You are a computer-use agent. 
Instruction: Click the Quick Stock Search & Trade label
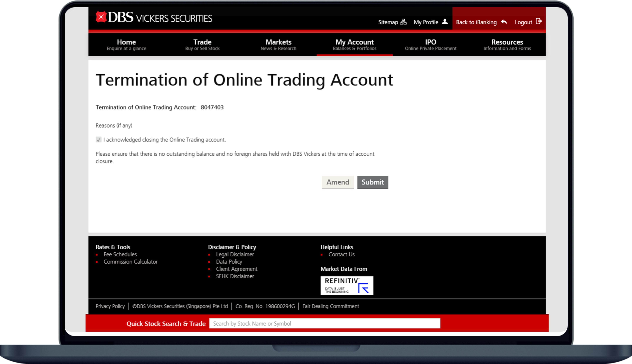pos(166,324)
